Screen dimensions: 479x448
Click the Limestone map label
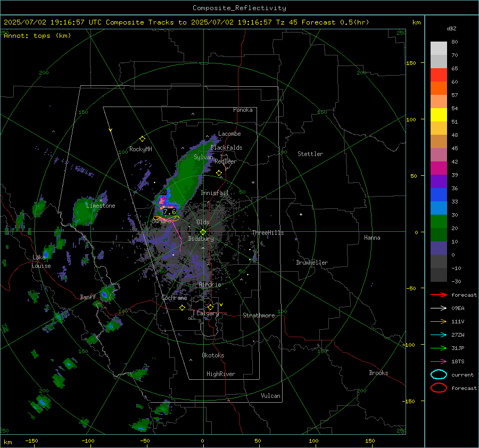pos(101,206)
